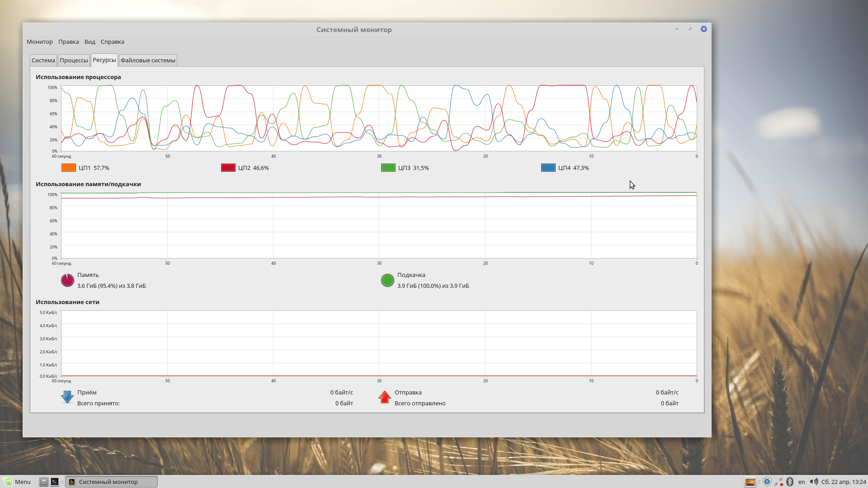Launch terminal from the panel
This screenshot has height=488, width=868.
coord(55,482)
